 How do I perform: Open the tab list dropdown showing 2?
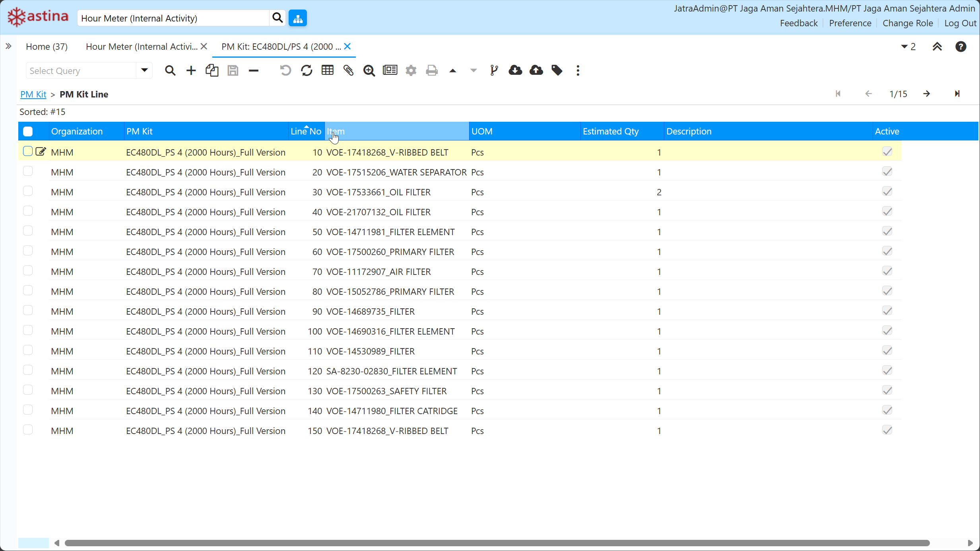[908, 47]
